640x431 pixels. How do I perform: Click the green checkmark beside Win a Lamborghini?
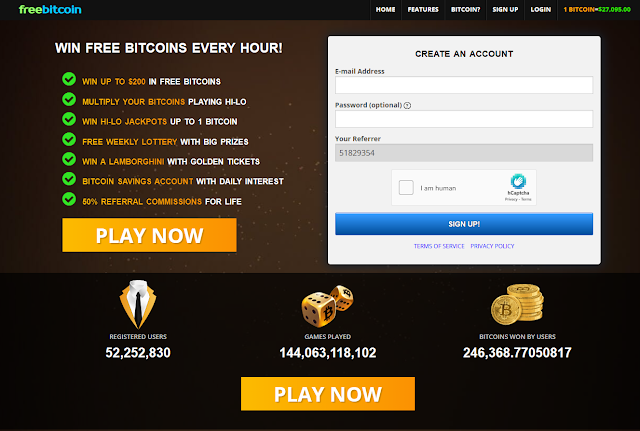coord(69,159)
